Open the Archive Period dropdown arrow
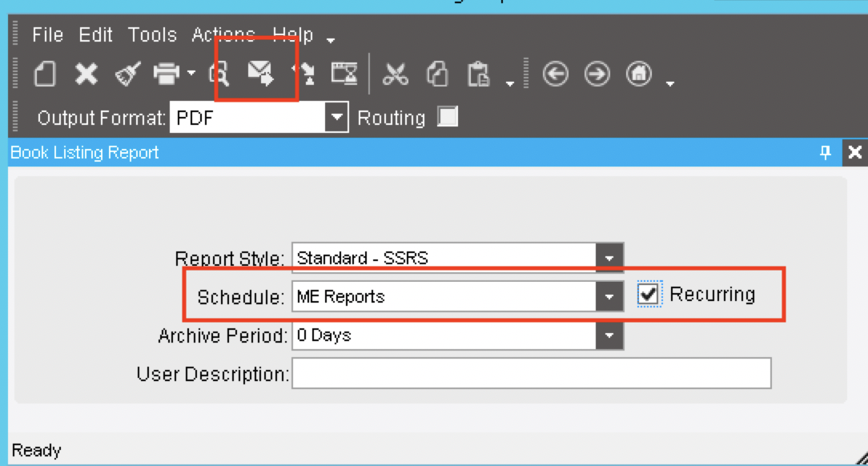868x466 pixels. (609, 335)
